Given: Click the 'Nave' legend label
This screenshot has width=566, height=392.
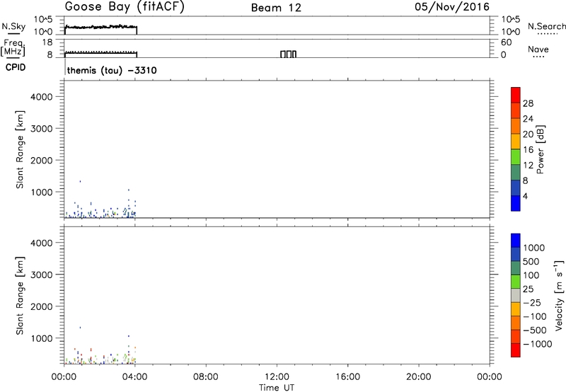Looking at the screenshot, I should point(538,50).
